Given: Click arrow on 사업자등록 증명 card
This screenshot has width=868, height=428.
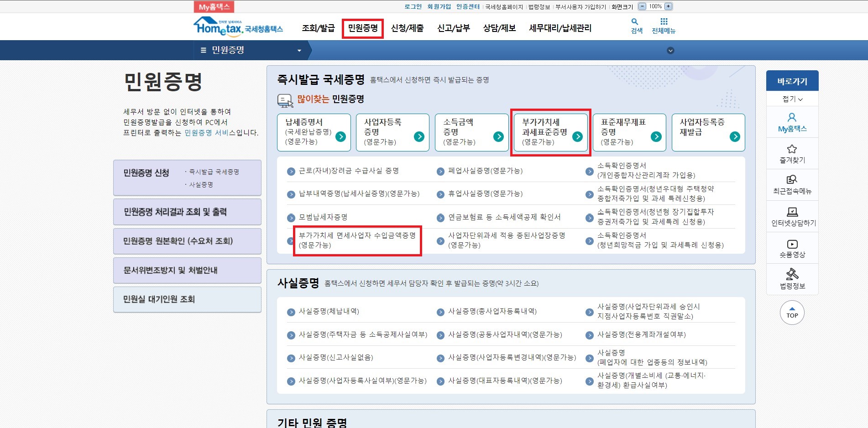Looking at the screenshot, I should click(419, 136).
